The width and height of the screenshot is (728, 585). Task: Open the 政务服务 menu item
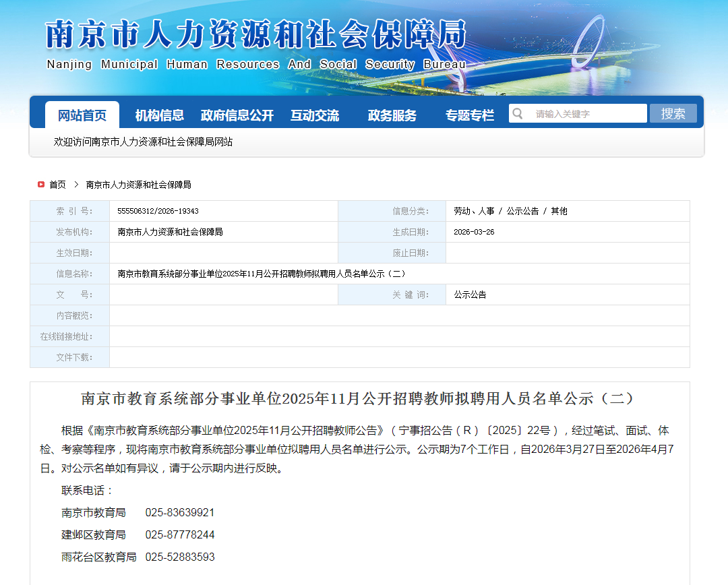point(392,115)
